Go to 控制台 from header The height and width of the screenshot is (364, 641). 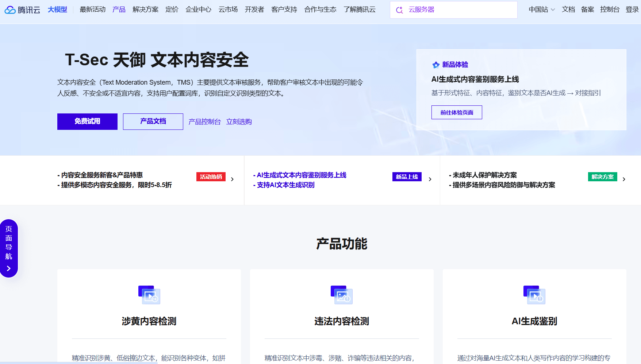coord(610,9)
